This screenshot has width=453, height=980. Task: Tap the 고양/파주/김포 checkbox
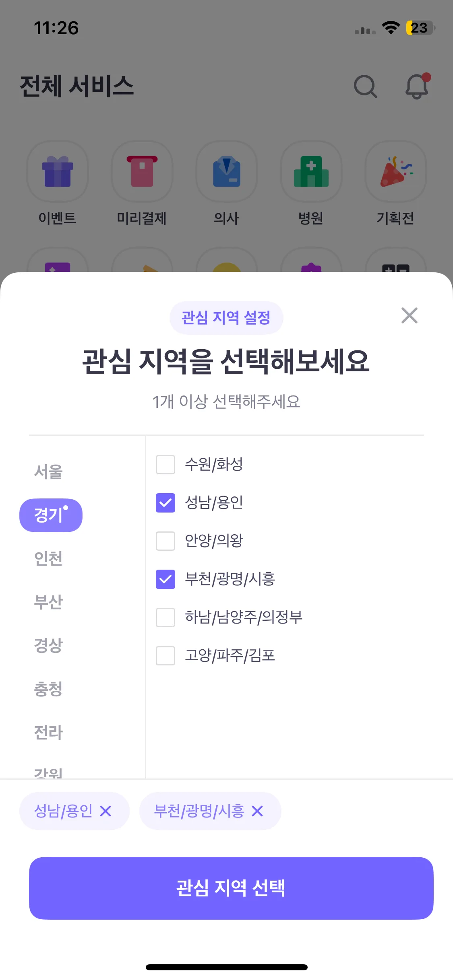165,656
